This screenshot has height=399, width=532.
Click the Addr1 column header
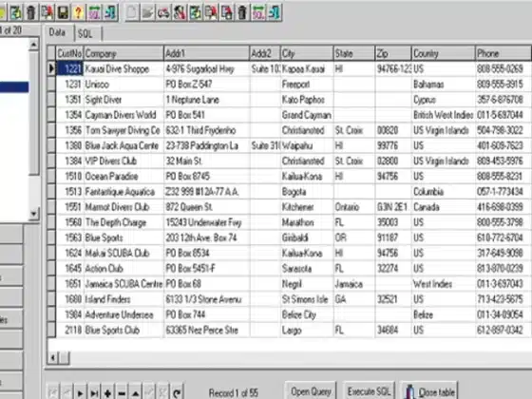coord(207,53)
